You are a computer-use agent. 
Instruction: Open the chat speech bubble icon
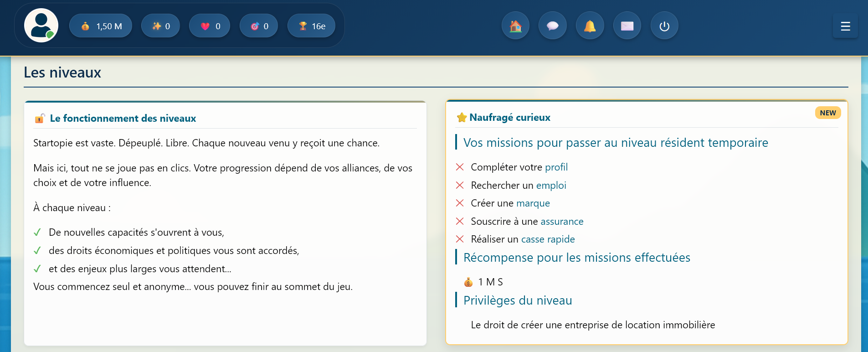click(553, 26)
